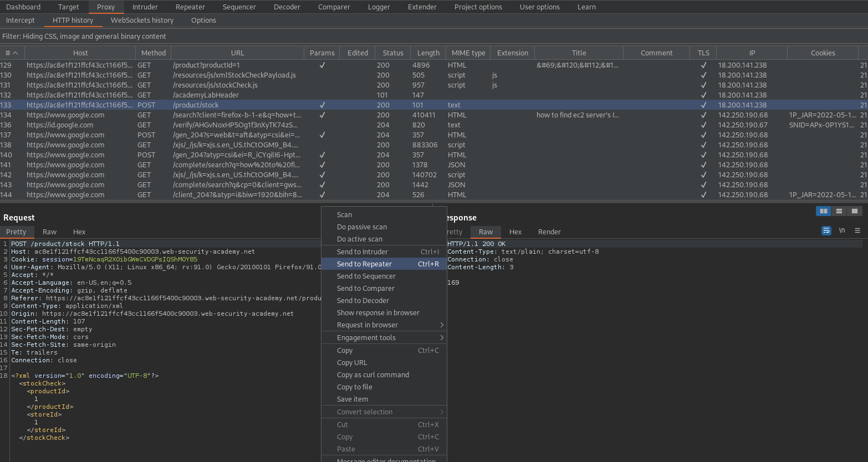Switch response view to Hex
The image size is (868, 462).
tap(515, 232)
